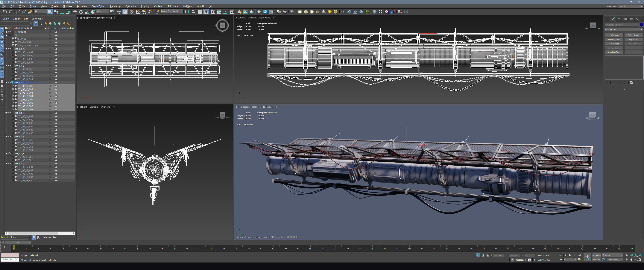Toggle Auto Key animation mode
This screenshot has width=644, height=270.
pyautogui.click(x=596, y=255)
